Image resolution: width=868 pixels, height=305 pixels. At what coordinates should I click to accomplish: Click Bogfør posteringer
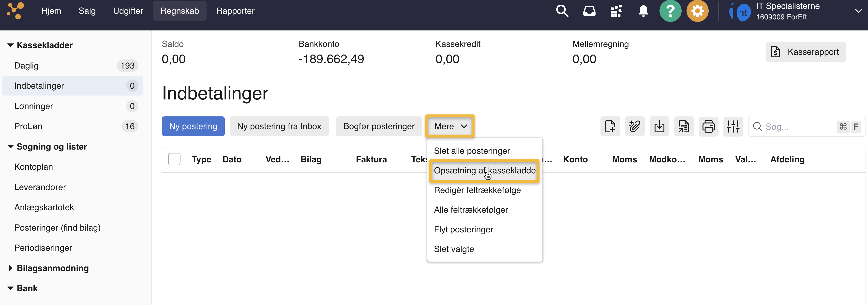coord(379,126)
